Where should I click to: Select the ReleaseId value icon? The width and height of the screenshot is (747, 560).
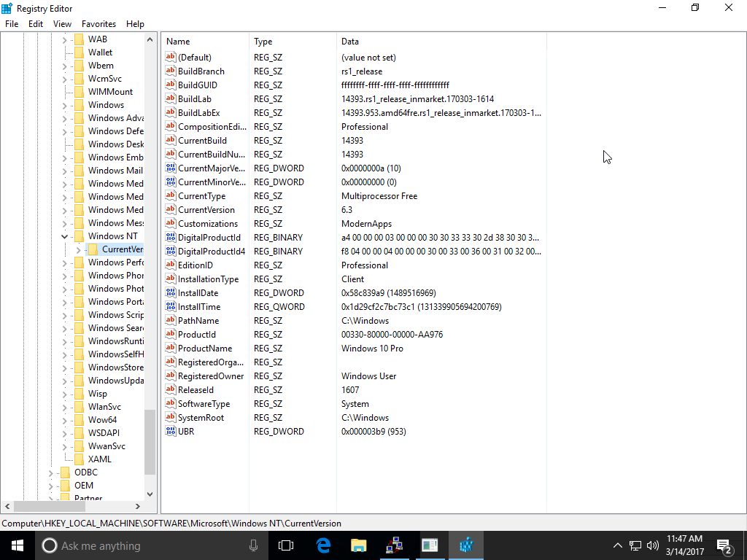[x=171, y=389]
